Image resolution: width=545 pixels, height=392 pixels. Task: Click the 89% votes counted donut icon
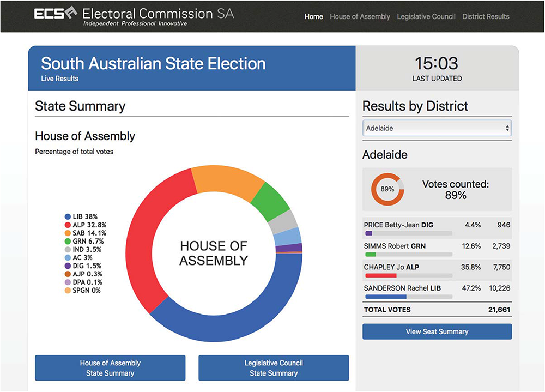387,190
